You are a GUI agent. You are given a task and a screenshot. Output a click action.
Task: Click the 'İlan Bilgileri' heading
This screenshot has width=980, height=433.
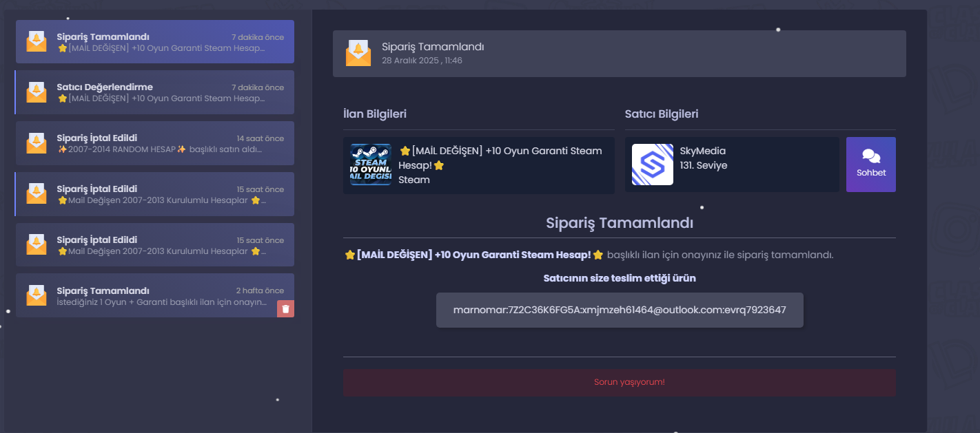point(375,114)
